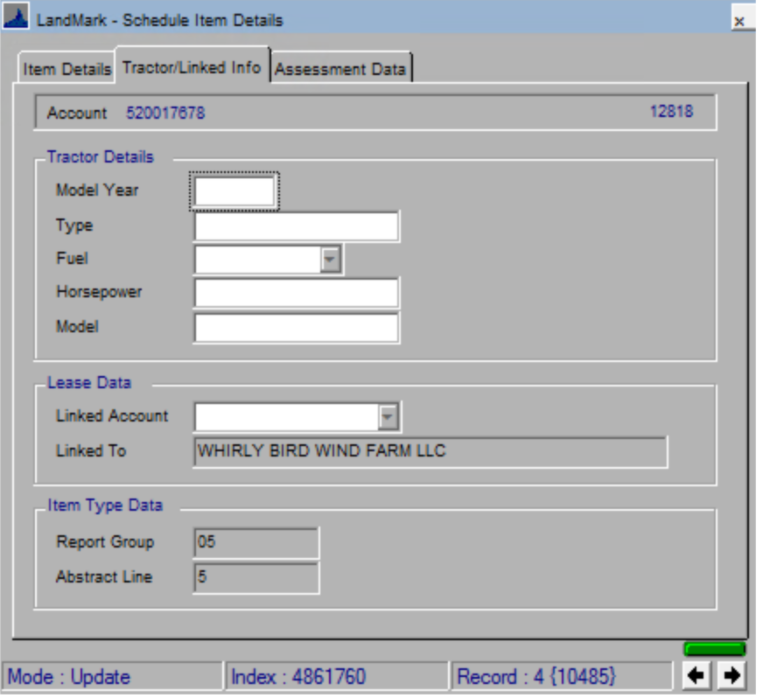Click the Lease Data group label
This screenshot has width=757, height=695.
pos(89,383)
